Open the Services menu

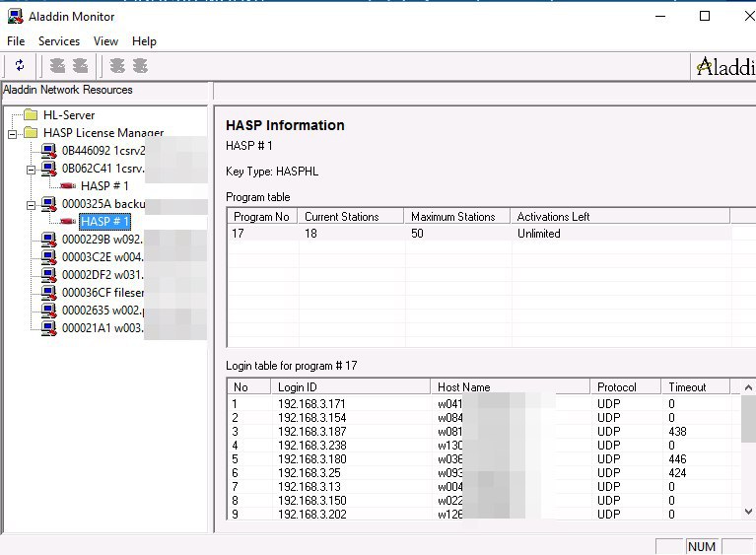59,41
